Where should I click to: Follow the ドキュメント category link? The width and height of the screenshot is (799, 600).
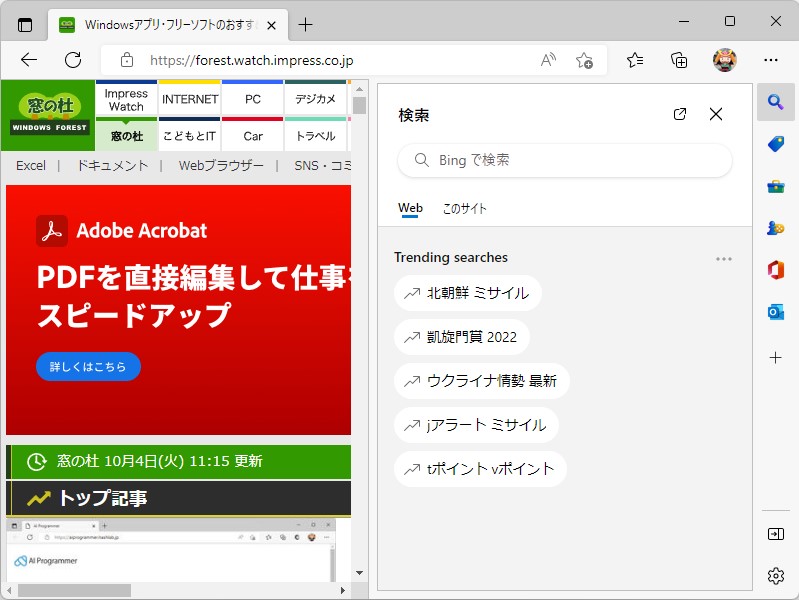pyautogui.click(x=112, y=166)
